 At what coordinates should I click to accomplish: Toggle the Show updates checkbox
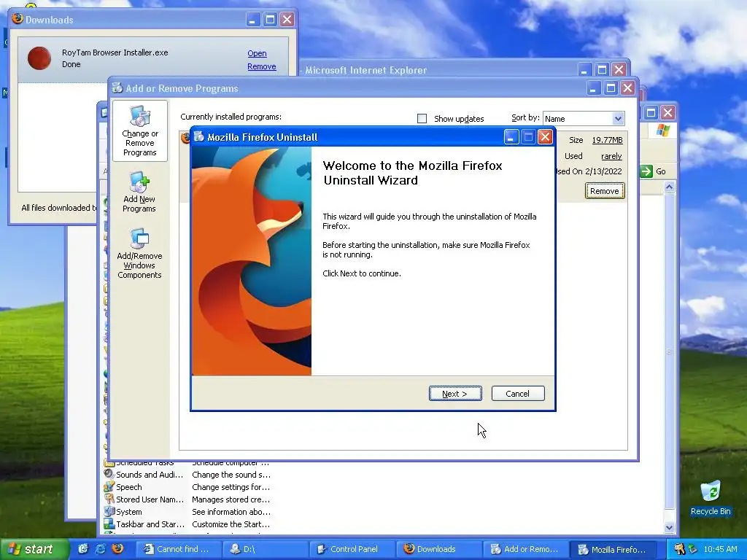422,119
